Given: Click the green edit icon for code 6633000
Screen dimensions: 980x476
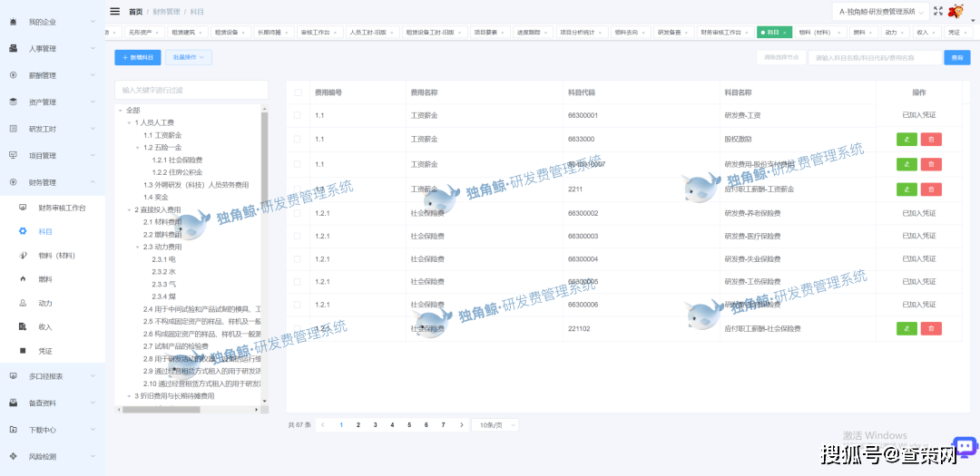Looking at the screenshot, I should point(906,139).
